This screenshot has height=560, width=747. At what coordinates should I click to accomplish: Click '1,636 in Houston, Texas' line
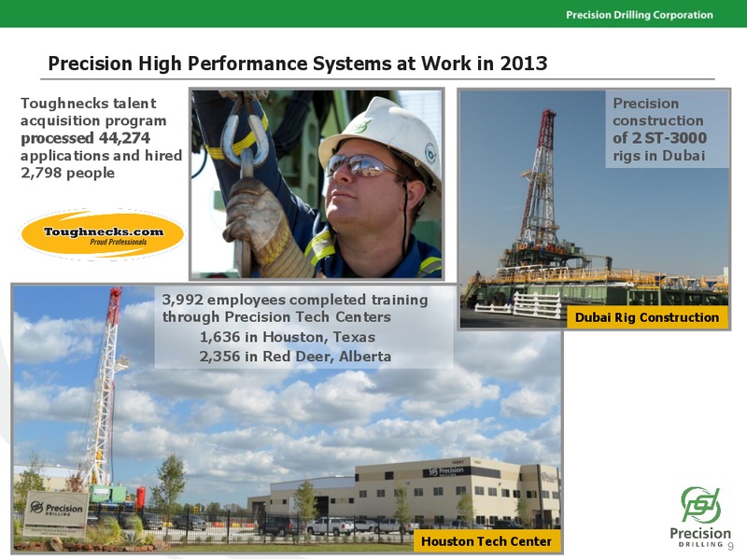[288, 337]
